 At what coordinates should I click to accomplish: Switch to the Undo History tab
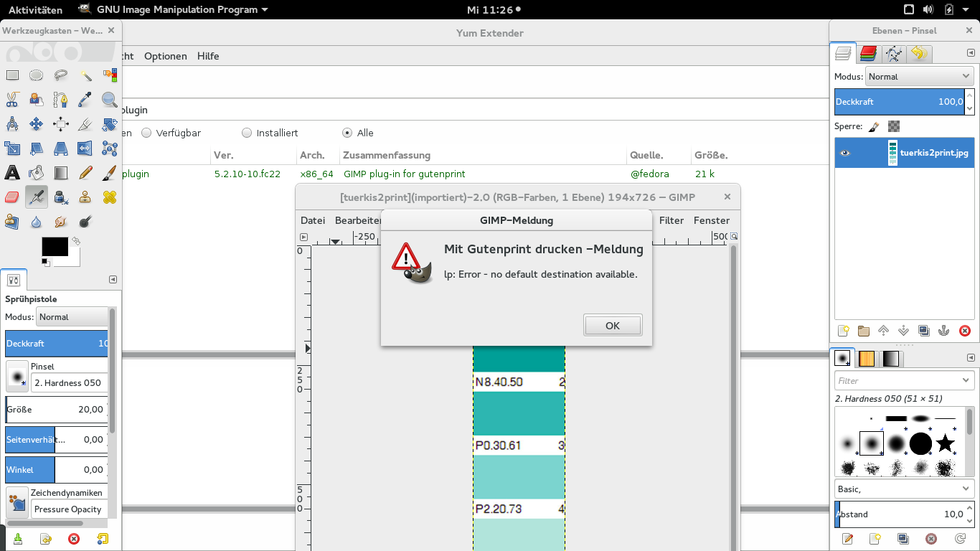tap(918, 53)
